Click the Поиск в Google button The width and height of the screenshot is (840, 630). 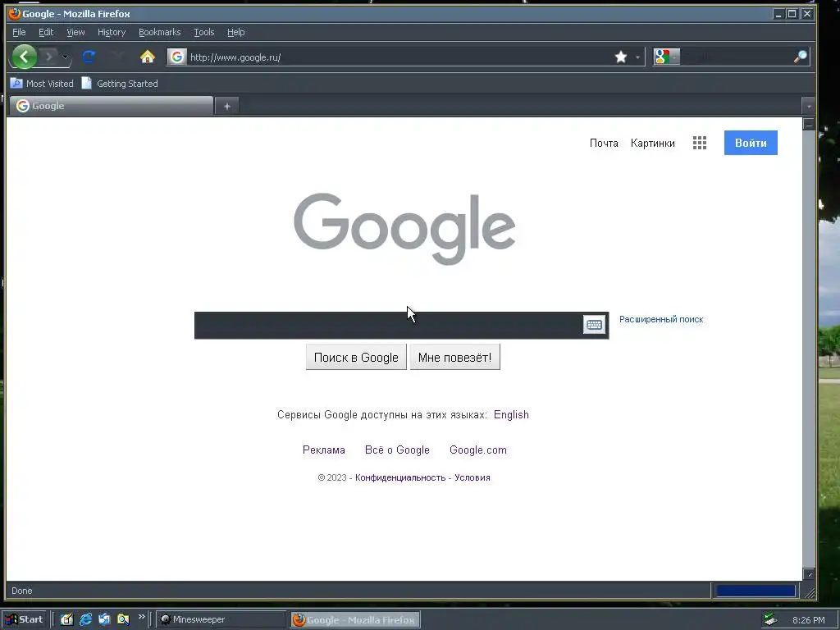[x=356, y=358]
